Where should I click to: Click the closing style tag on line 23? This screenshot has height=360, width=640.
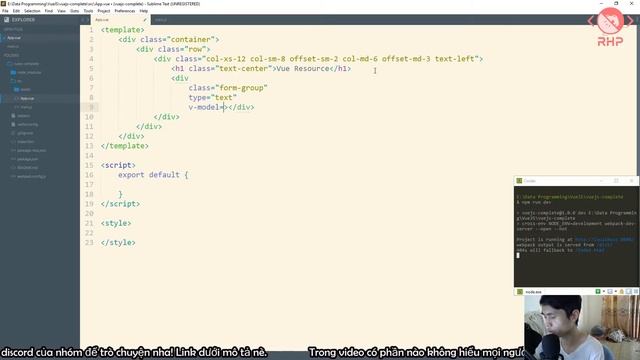pos(118,242)
